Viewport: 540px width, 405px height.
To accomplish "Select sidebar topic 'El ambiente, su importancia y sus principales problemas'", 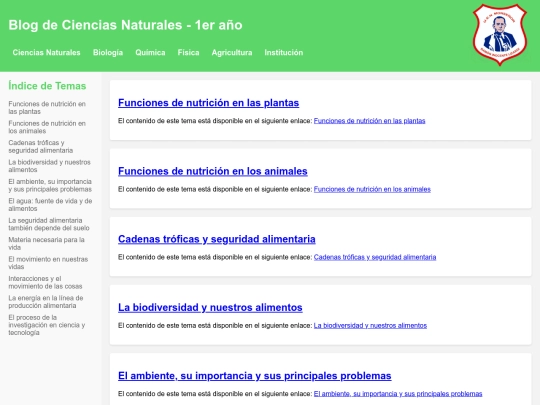I will click(50, 185).
